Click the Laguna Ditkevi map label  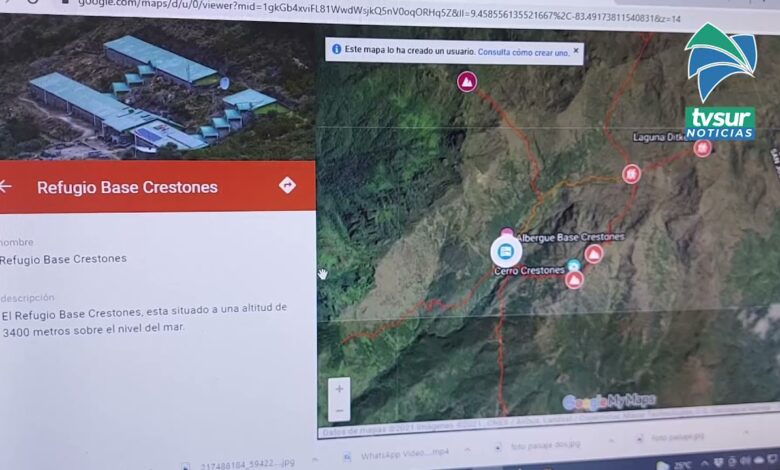click(x=661, y=138)
